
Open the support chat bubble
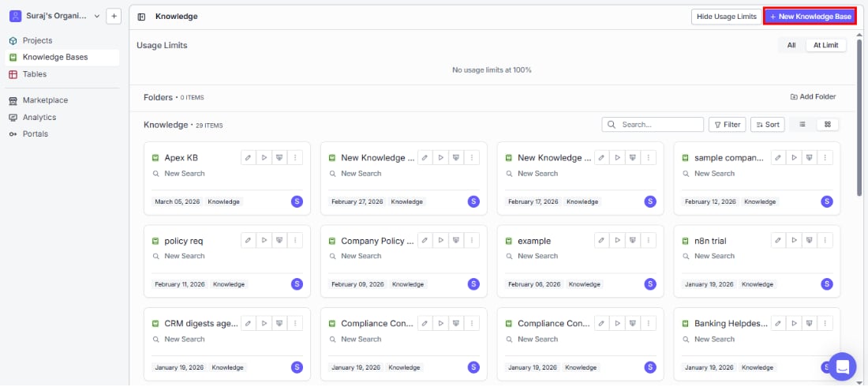pyautogui.click(x=842, y=366)
